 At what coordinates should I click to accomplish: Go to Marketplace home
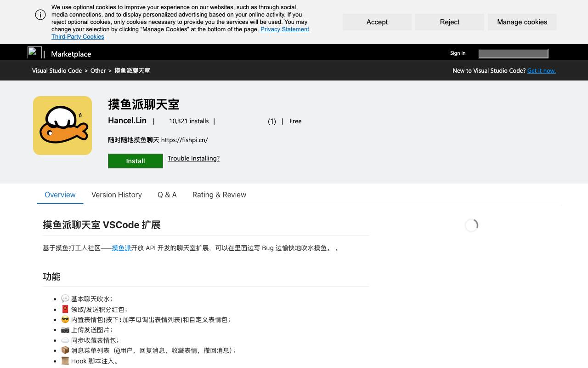tap(71, 54)
